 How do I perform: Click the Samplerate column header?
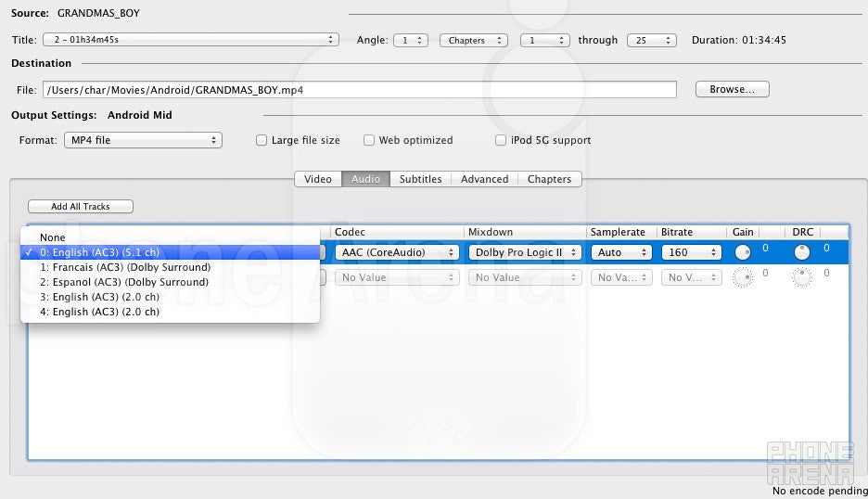tap(621, 232)
